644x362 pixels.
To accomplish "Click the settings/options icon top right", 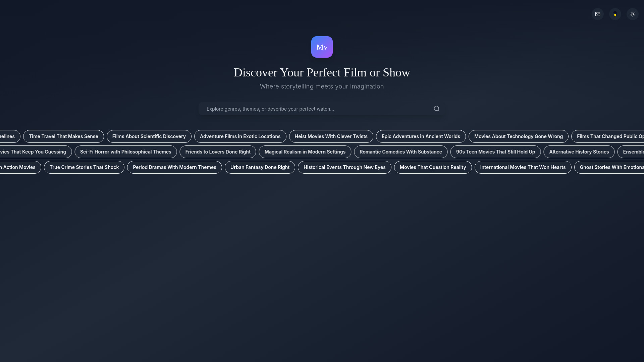I will tap(633, 14).
